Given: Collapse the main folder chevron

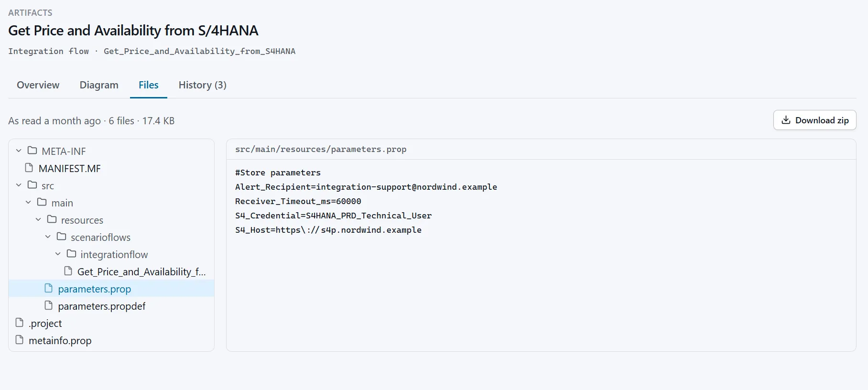Looking at the screenshot, I should coord(28,202).
